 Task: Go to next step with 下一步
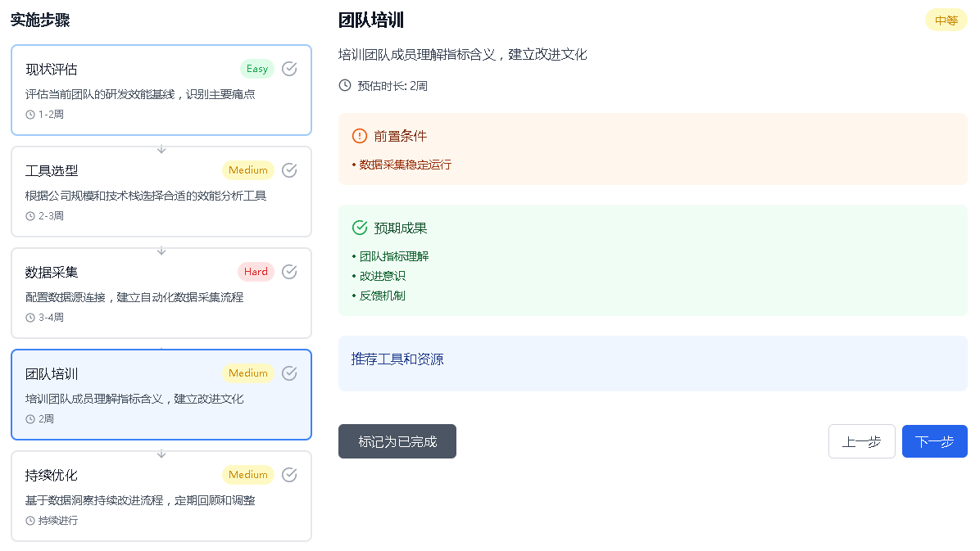pyautogui.click(x=934, y=441)
